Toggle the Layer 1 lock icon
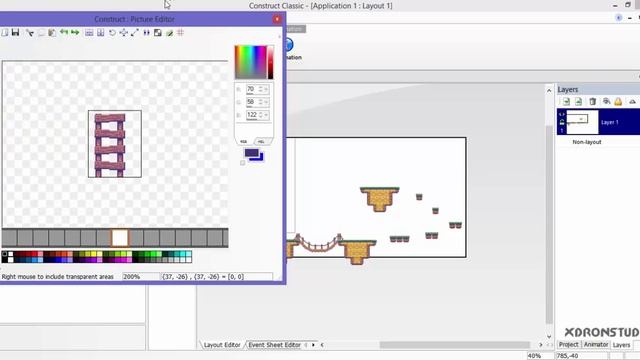640x360 pixels. point(562,122)
